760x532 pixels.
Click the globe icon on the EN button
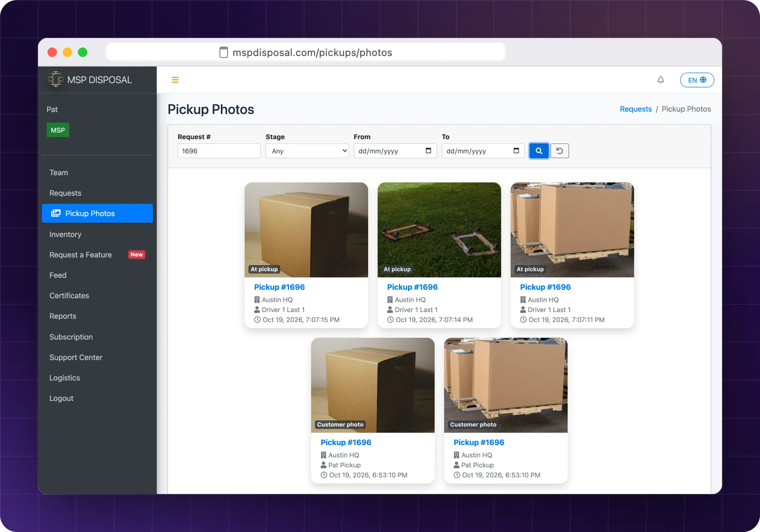[703, 80]
